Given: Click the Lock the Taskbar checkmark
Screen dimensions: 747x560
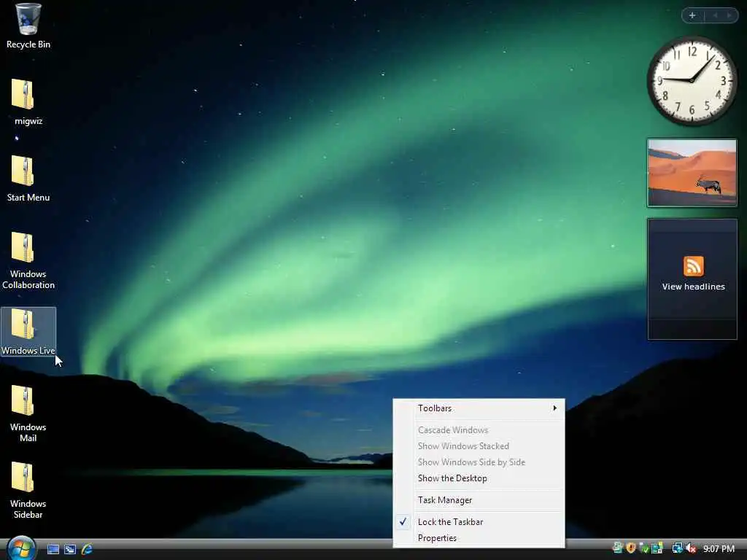Looking at the screenshot, I should tap(403, 522).
